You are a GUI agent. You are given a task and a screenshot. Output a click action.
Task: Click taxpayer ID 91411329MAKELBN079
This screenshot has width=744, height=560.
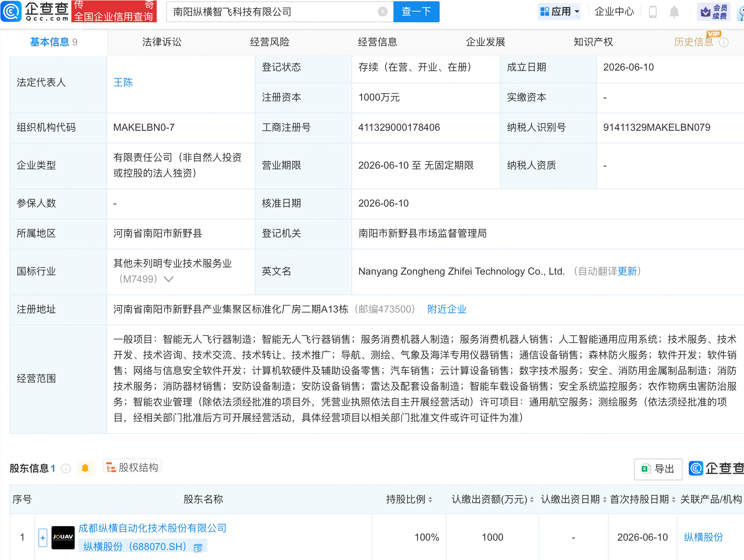tap(657, 127)
